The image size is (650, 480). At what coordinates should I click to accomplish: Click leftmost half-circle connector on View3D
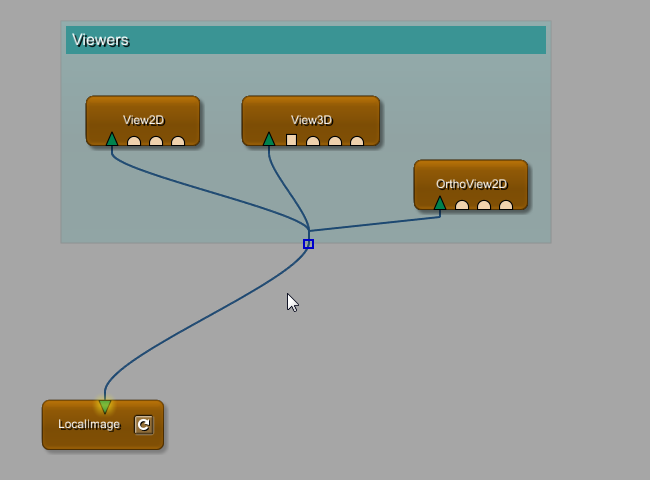pyautogui.click(x=313, y=141)
